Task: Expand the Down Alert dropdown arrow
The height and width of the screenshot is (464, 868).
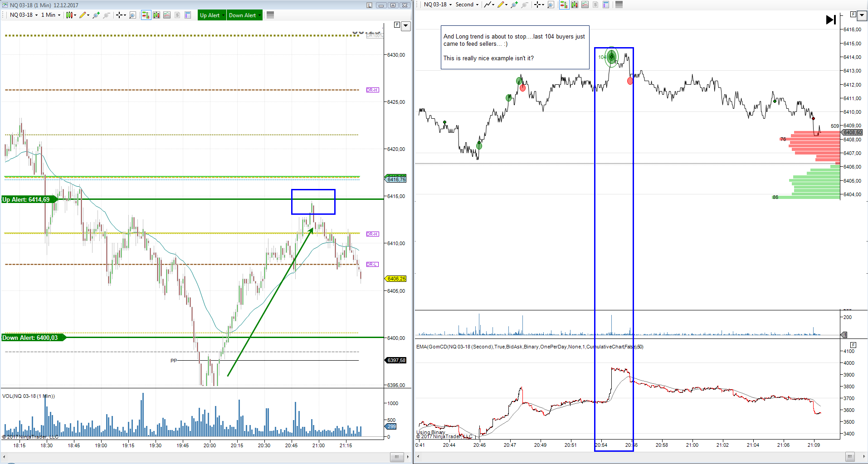Action: pyautogui.click(x=260, y=15)
